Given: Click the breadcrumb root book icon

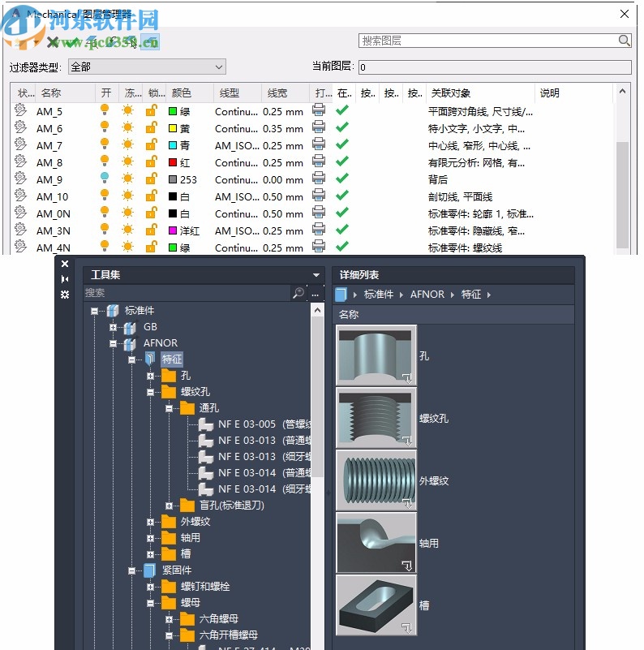Looking at the screenshot, I should [341, 295].
